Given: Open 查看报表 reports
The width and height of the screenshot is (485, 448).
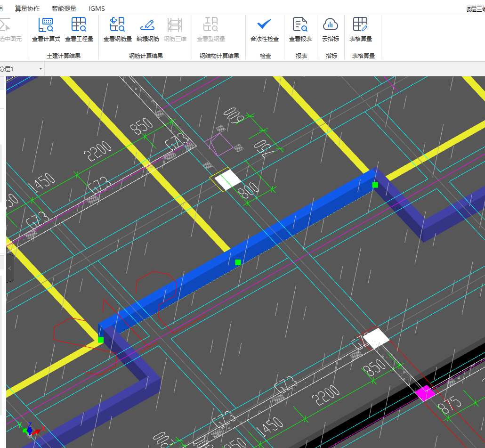Looking at the screenshot, I should click(300, 29).
